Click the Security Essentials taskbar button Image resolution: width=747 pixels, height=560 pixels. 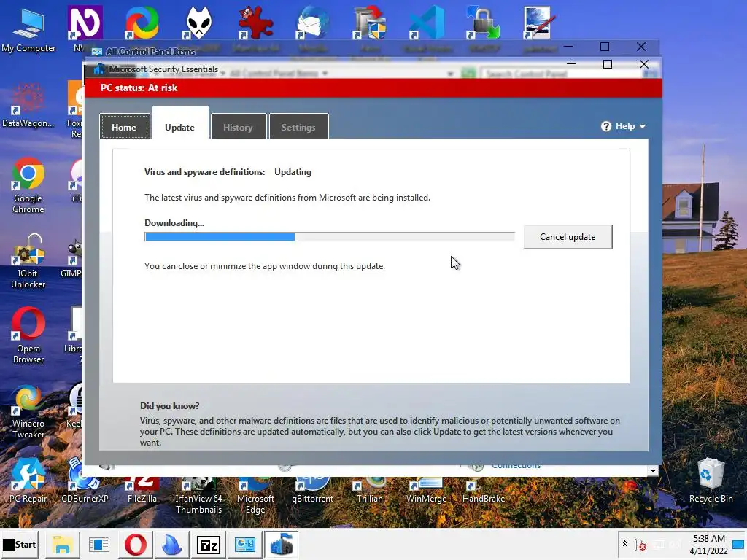pyautogui.click(x=281, y=544)
